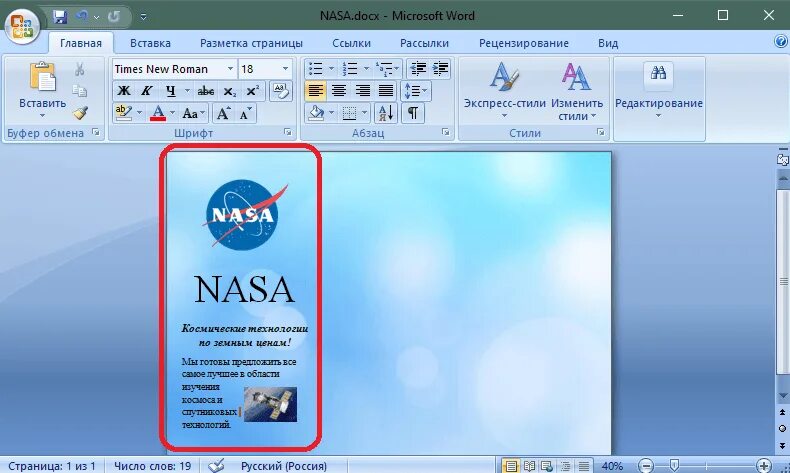This screenshot has width=790, height=473.
Task: Click the Office button logo
Action: 22,25
